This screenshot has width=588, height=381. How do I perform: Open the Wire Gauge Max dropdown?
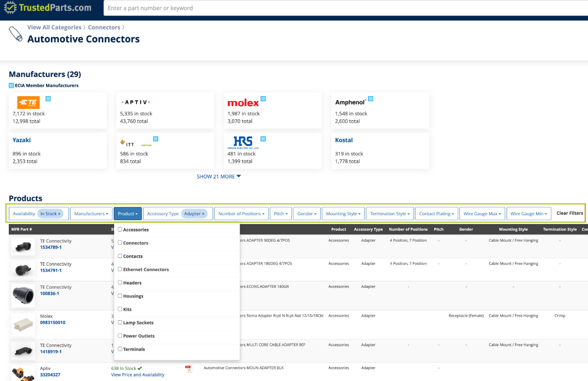tap(482, 214)
